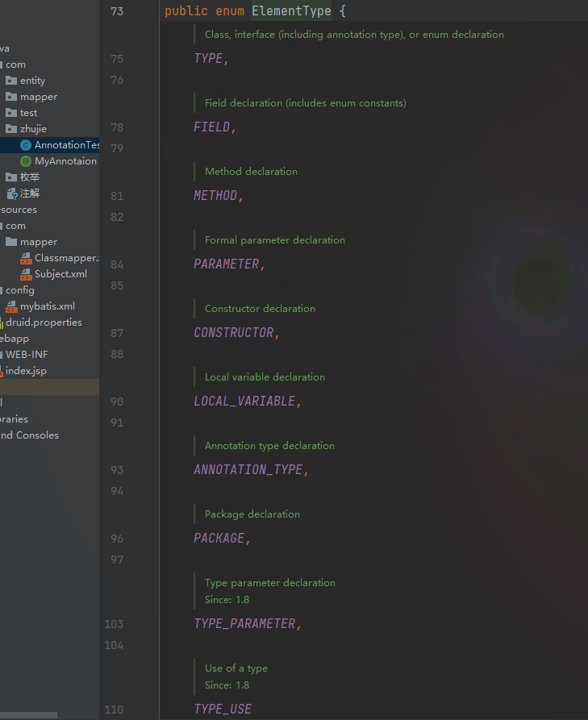588x720 pixels.
Task: Select the config folder
Action: [19, 290]
